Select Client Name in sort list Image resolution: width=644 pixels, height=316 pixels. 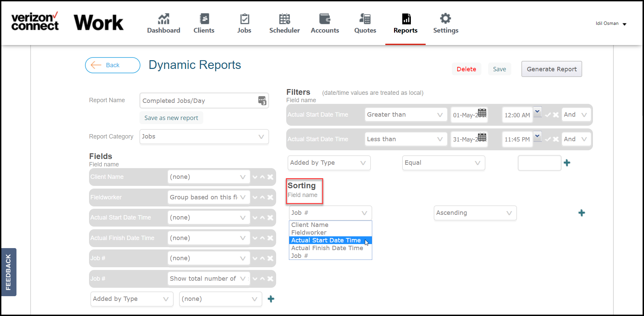pyautogui.click(x=331, y=225)
